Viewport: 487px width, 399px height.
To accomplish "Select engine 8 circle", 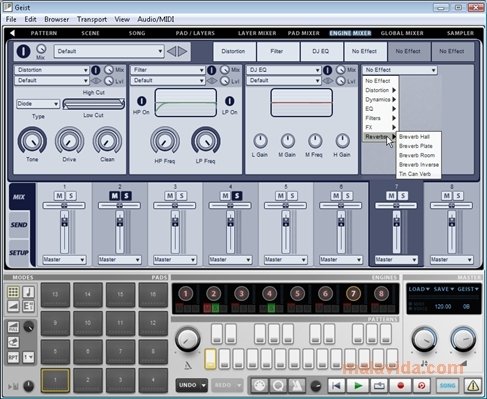I will tap(381, 294).
